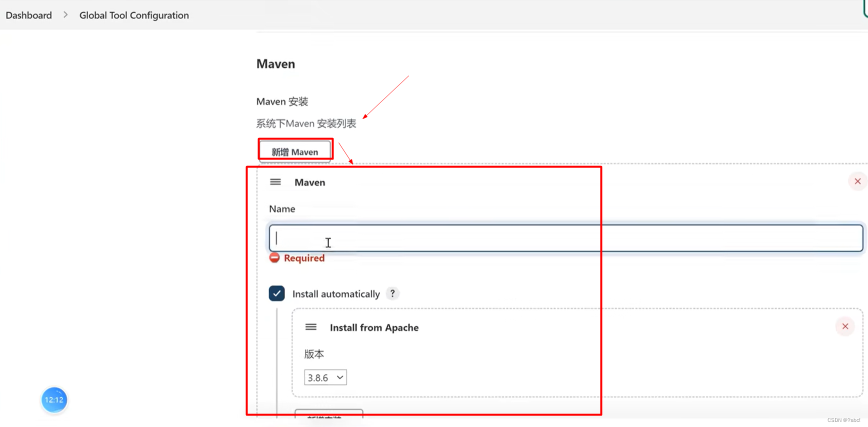
Task: Grab the Maven installation drag handle
Action: point(275,182)
